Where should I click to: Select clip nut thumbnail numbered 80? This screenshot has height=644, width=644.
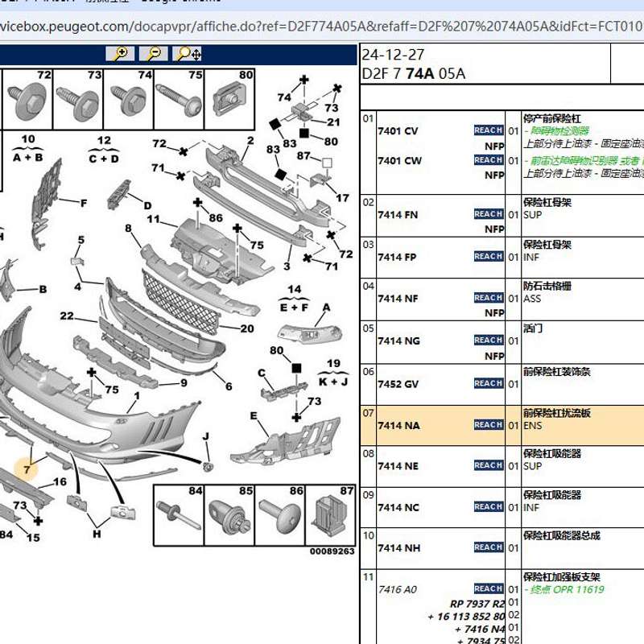point(229,99)
